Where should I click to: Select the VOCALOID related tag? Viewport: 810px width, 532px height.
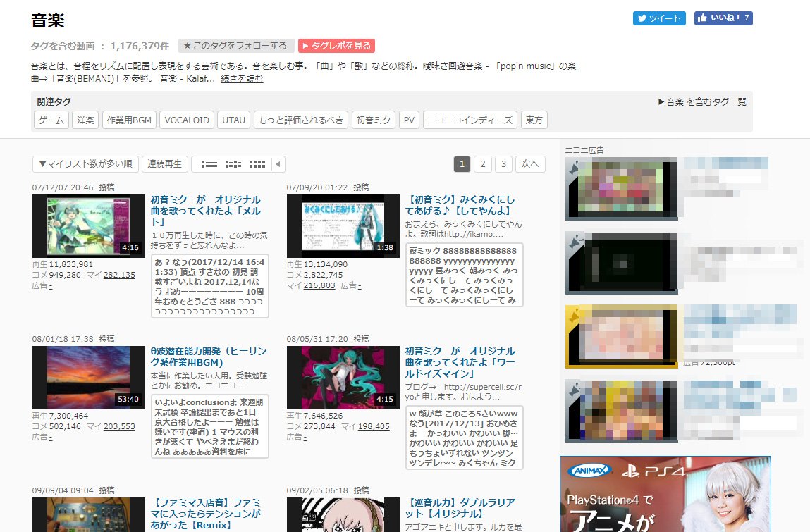point(187,120)
